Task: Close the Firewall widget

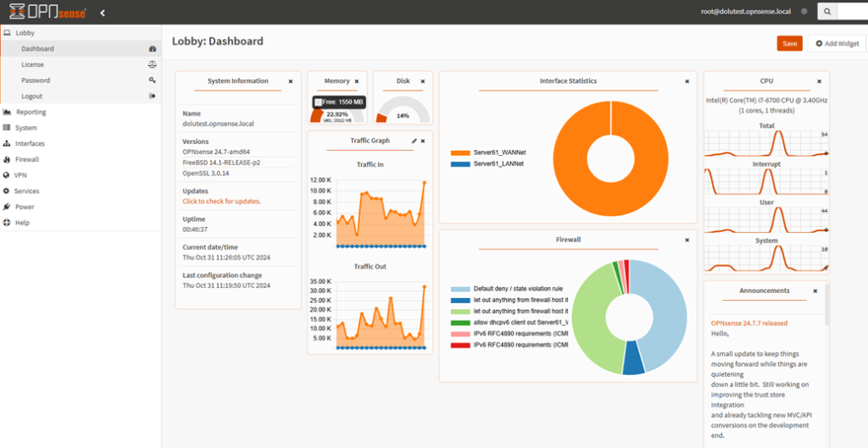Action: click(x=687, y=240)
